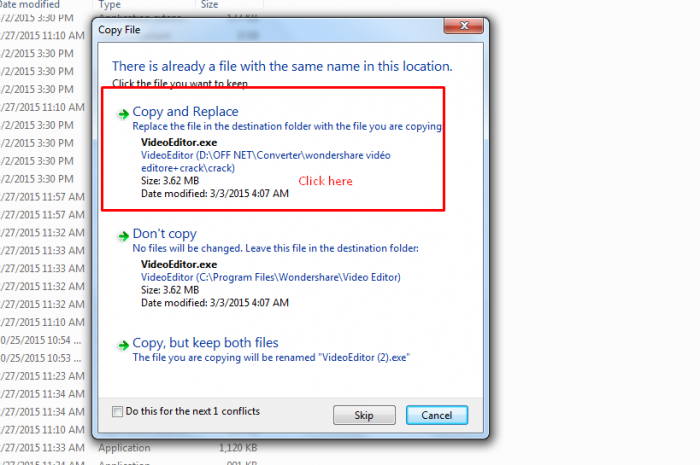The height and width of the screenshot is (465, 700).
Task: Select the bold VideoEditor.exe name under Copy and Replace
Action: [179, 142]
